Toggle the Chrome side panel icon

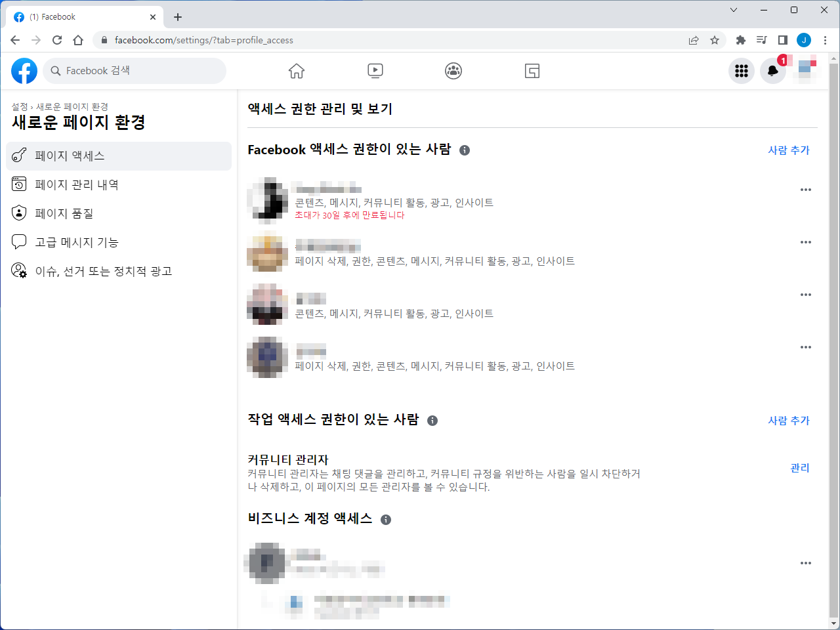click(783, 40)
